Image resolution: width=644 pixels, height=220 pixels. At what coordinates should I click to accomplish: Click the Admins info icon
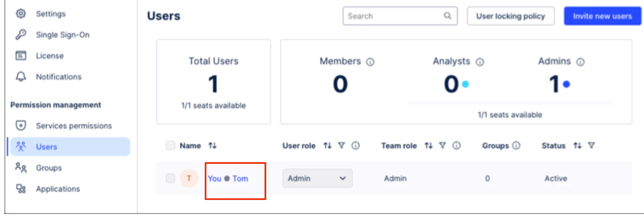pyautogui.click(x=581, y=62)
